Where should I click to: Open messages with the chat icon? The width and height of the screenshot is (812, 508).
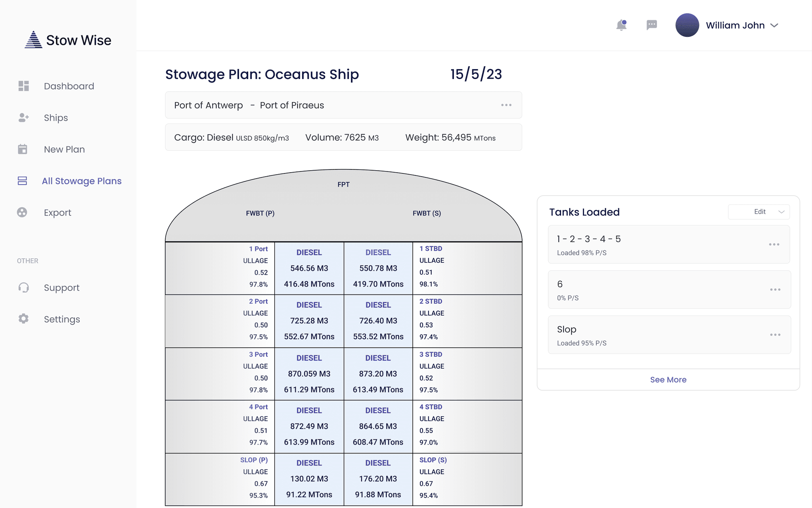tap(651, 25)
